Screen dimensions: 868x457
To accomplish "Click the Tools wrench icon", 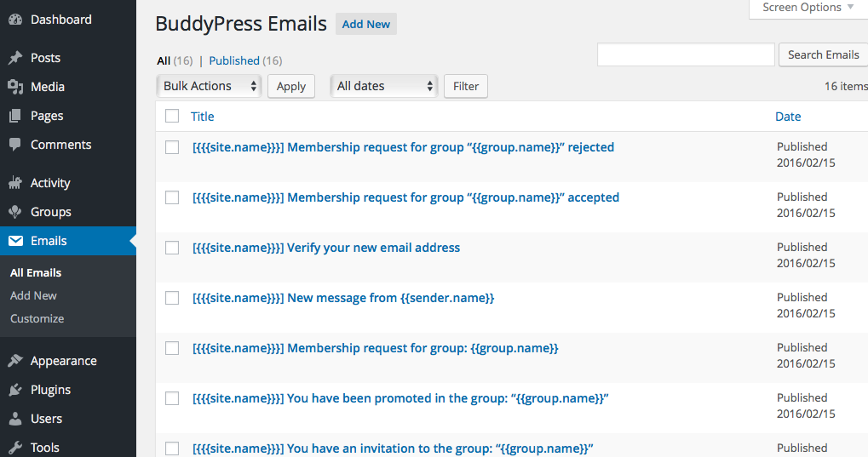I will click(15, 448).
